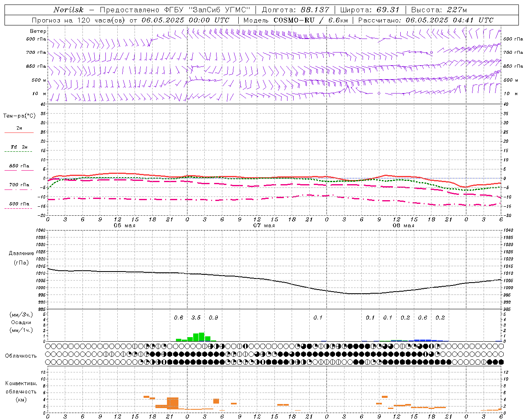
Task: Select the text Широта: 69.31
Action: tap(370, 10)
